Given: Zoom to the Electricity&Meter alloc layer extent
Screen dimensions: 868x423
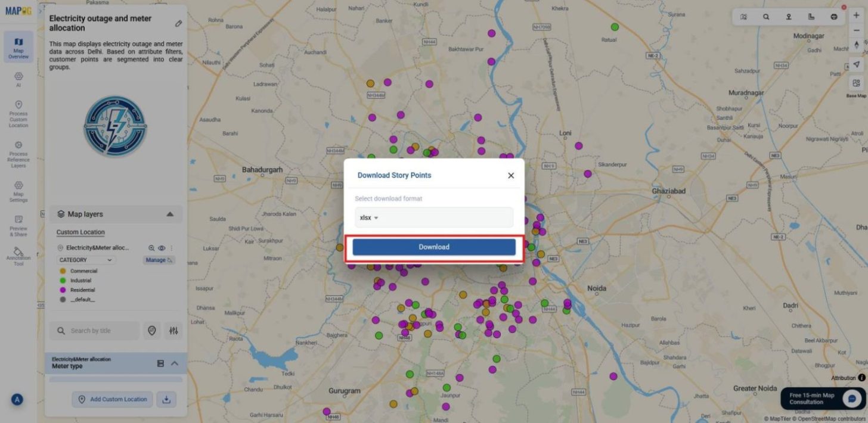Looking at the screenshot, I should click(151, 248).
